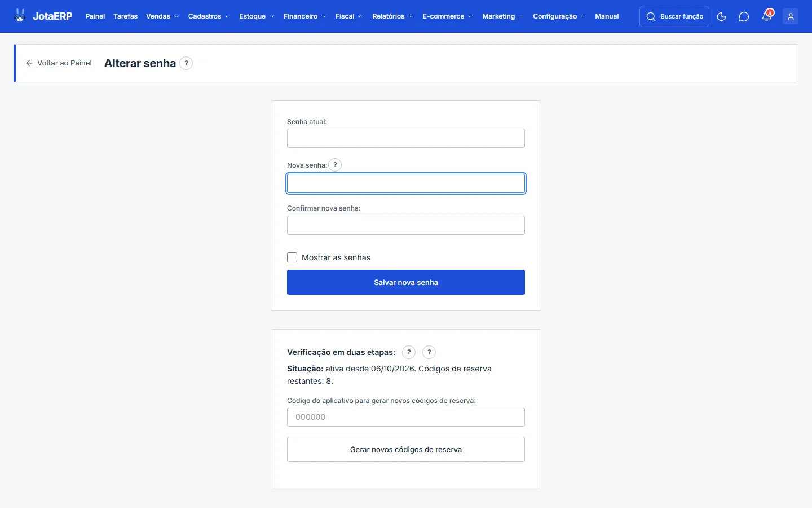
Task: Check the Mostrar as senhas checkbox
Action: point(292,257)
